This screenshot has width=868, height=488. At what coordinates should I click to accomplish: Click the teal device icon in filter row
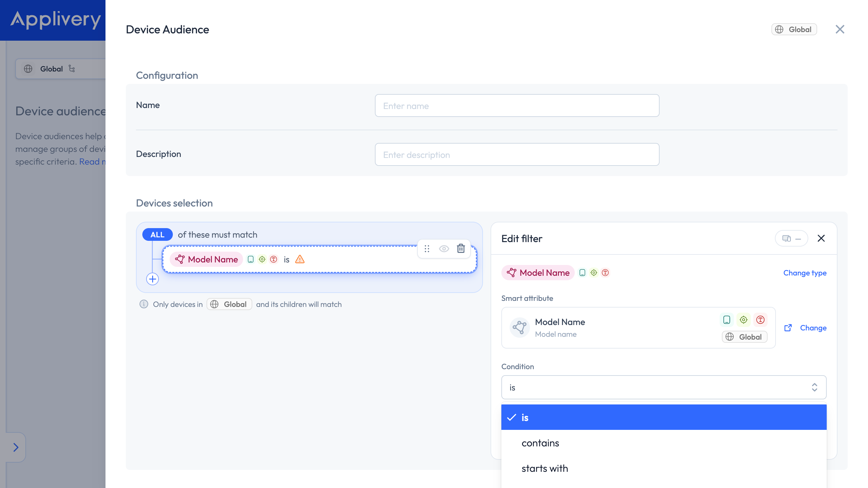point(250,259)
